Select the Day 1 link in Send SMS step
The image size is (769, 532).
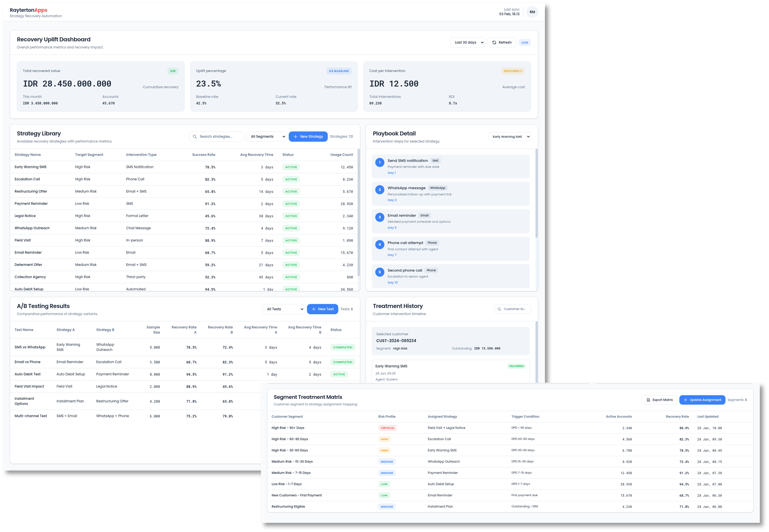392,173
